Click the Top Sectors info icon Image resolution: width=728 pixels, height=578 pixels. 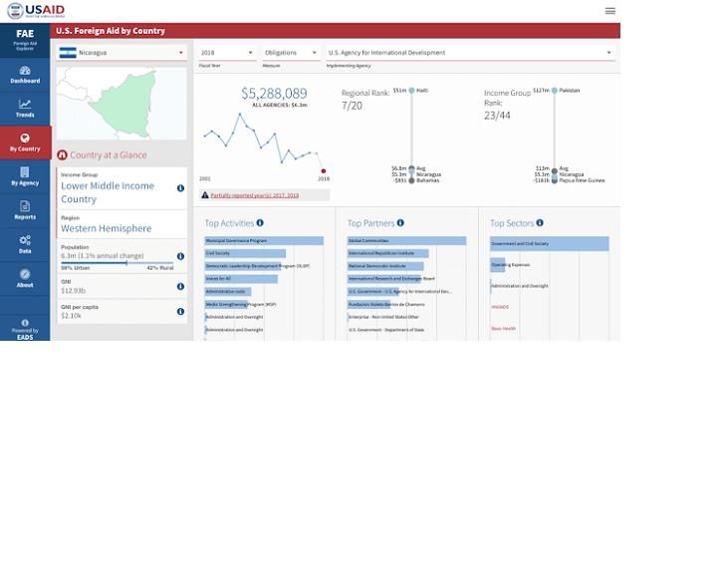(540, 223)
